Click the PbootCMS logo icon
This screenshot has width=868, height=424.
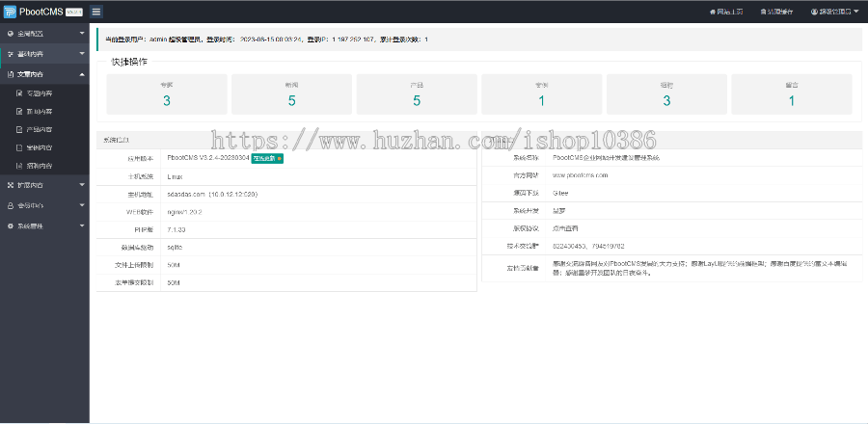pos(10,12)
